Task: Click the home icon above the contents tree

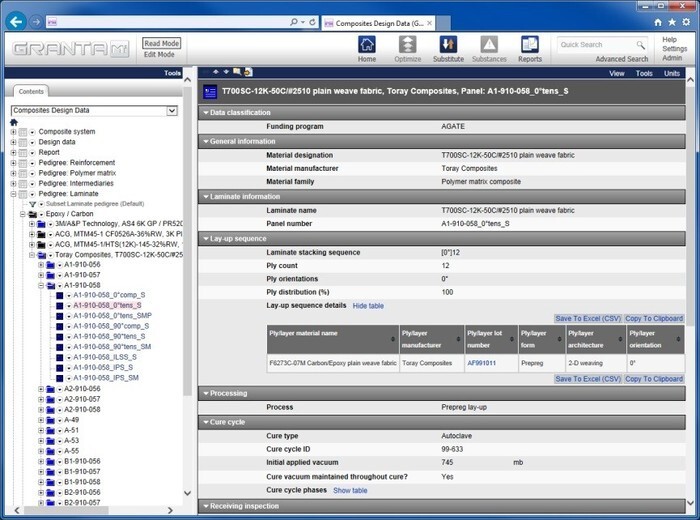Action: pyautogui.click(x=14, y=122)
